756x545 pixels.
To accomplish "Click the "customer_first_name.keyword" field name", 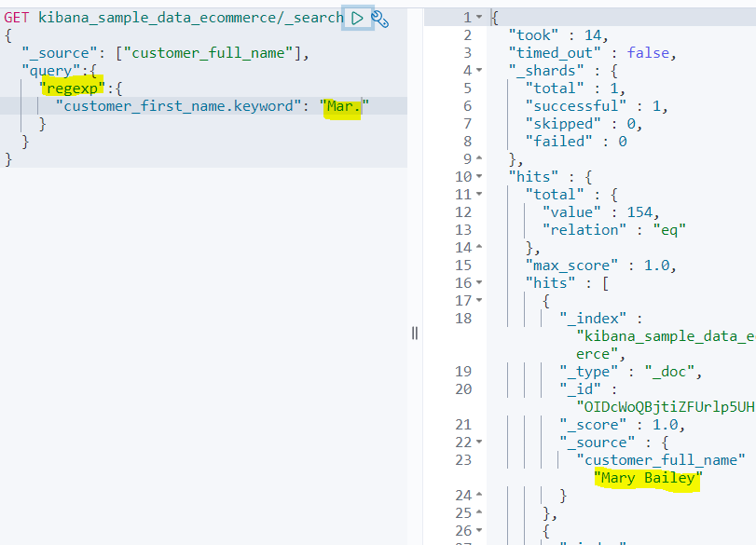I will click(x=177, y=106).
